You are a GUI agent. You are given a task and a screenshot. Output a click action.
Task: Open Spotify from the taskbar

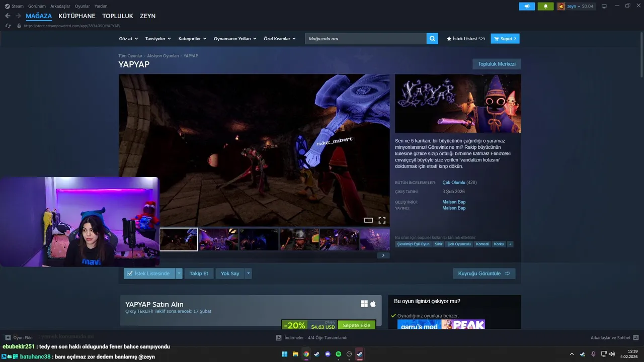[x=338, y=354]
